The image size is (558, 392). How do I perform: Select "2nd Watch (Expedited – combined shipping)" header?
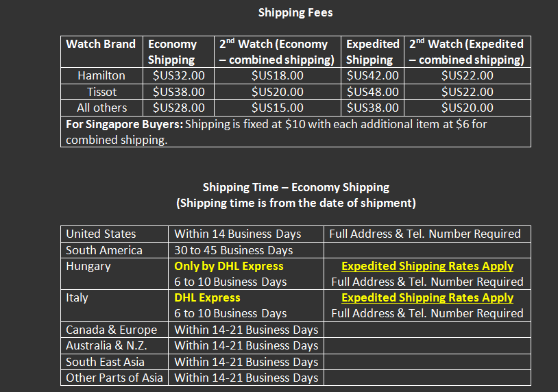467,52
